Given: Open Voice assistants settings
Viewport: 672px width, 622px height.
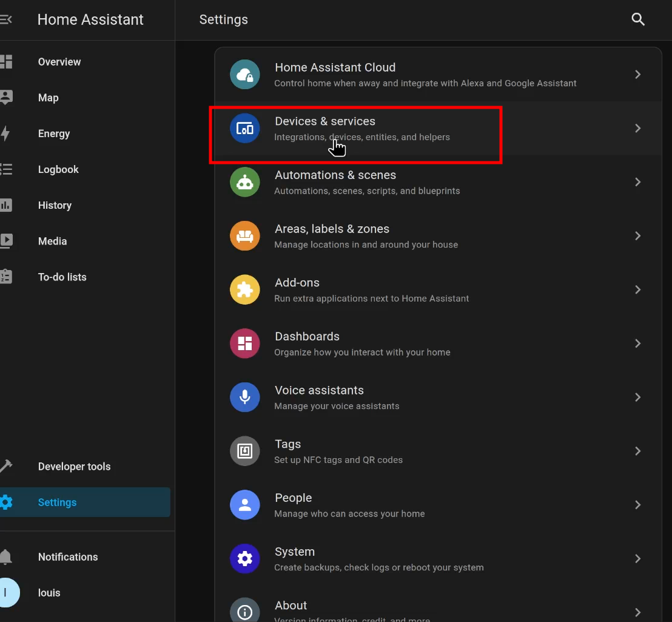Looking at the screenshot, I should tap(438, 397).
